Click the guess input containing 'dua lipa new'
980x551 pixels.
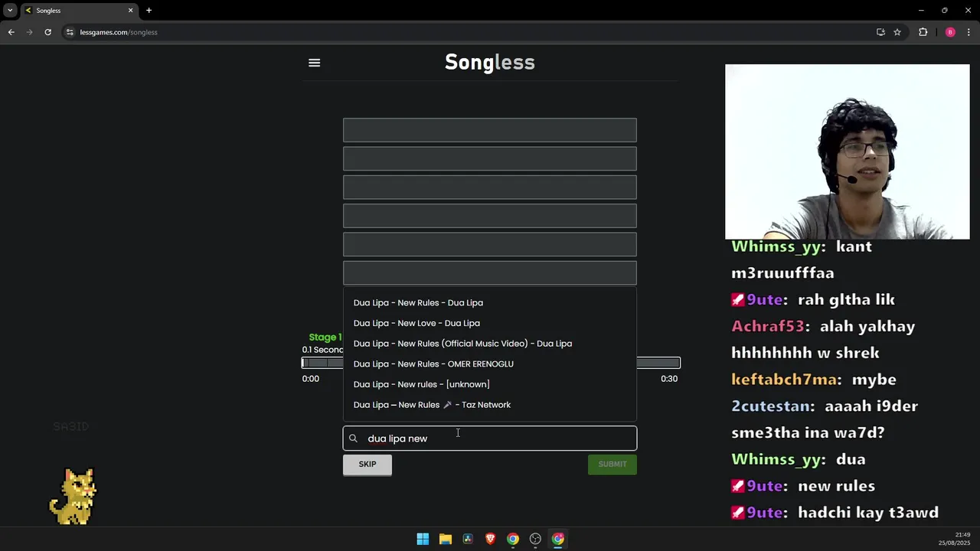coord(490,439)
